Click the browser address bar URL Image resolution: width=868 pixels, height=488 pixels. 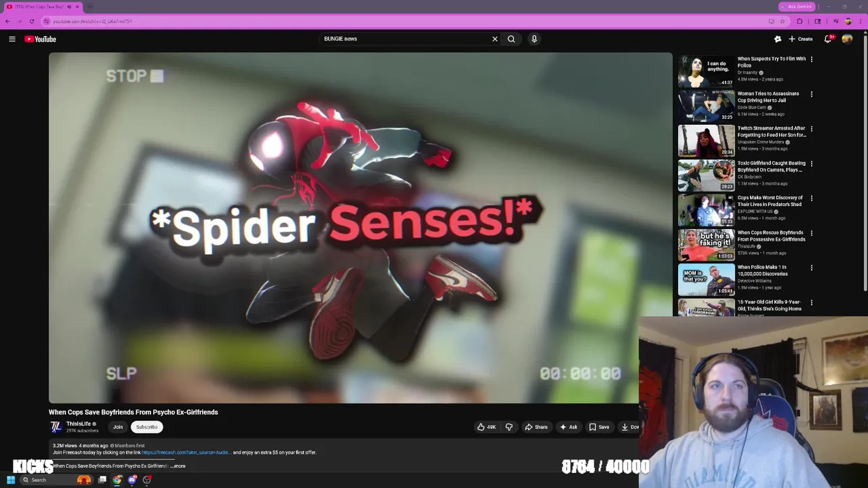[x=93, y=21]
